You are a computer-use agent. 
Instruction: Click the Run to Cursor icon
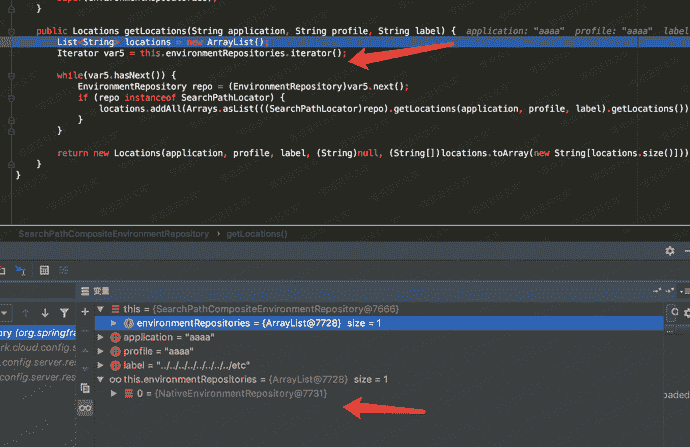18,270
